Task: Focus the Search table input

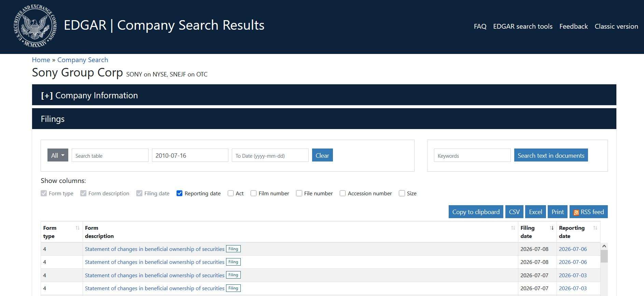Action: (x=110, y=155)
